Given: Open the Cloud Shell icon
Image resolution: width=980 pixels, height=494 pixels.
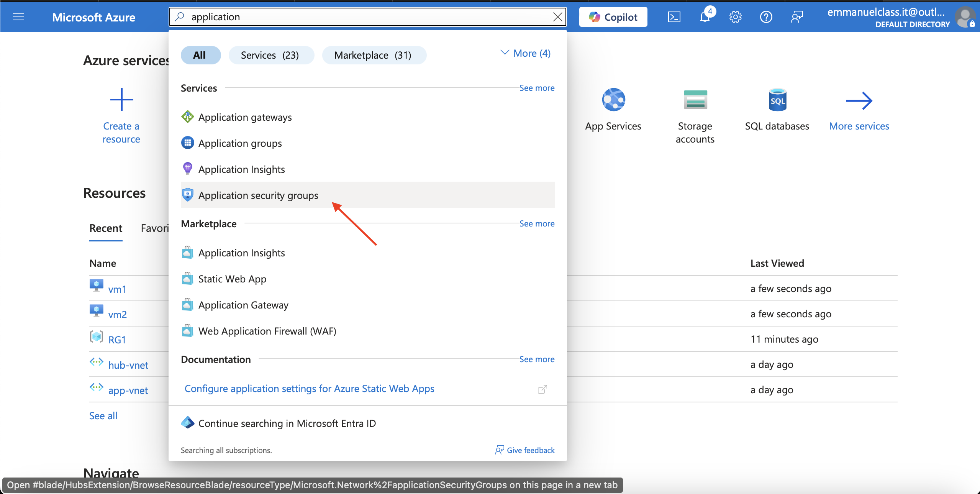Looking at the screenshot, I should click(x=674, y=17).
